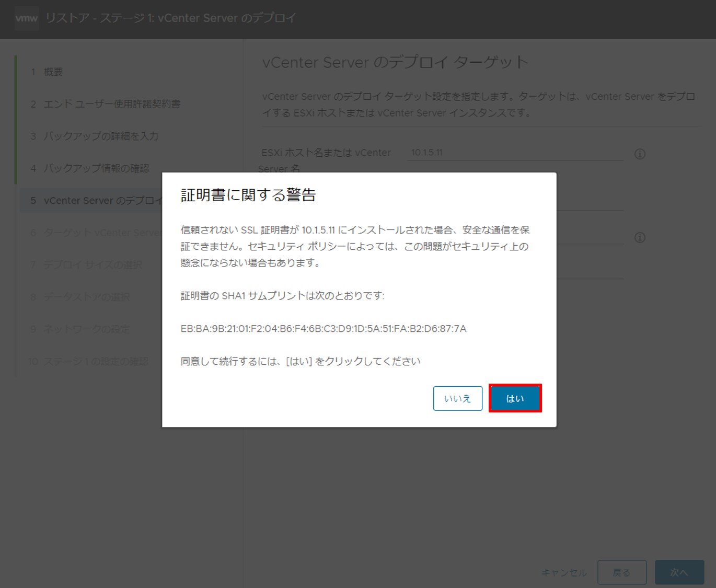Click the ESXi host name input field
This screenshot has width=716, height=588.
coord(514,153)
